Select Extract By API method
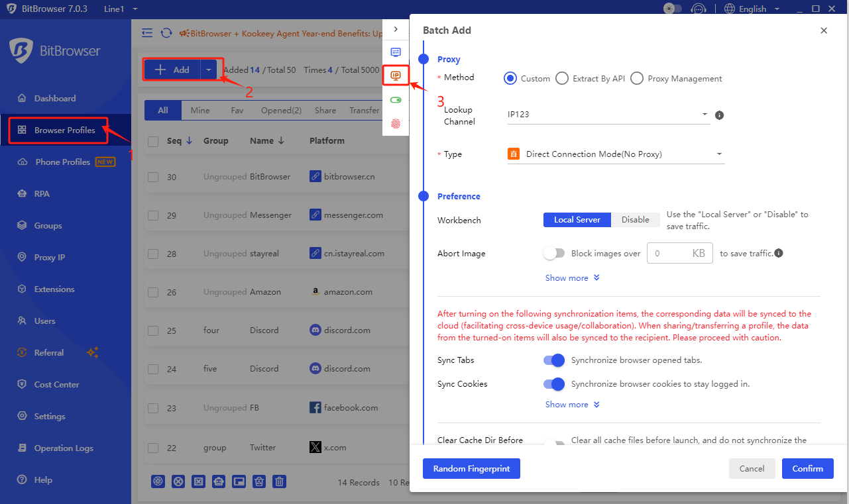Image resolution: width=849 pixels, height=504 pixels. click(x=561, y=78)
